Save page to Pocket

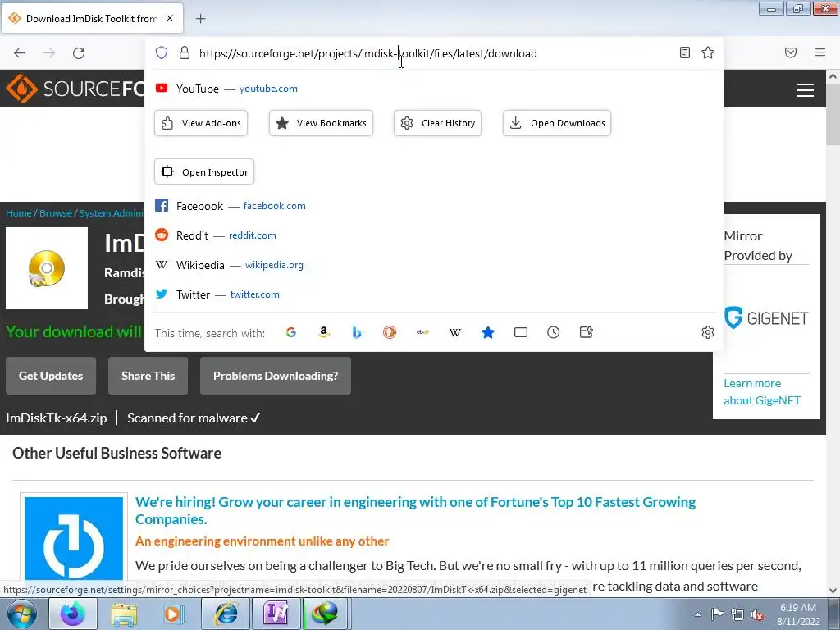pyautogui.click(x=791, y=52)
